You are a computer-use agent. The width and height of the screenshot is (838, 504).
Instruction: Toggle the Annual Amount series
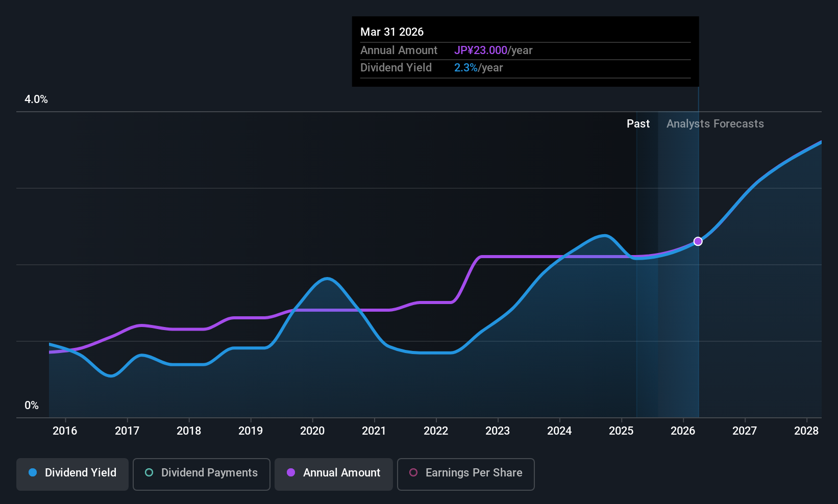(x=334, y=474)
